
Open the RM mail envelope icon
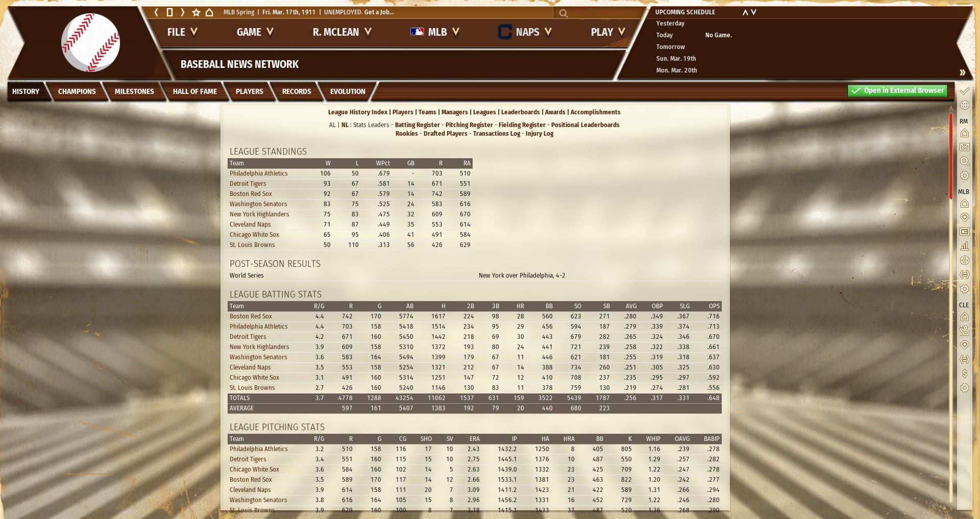tap(964, 147)
